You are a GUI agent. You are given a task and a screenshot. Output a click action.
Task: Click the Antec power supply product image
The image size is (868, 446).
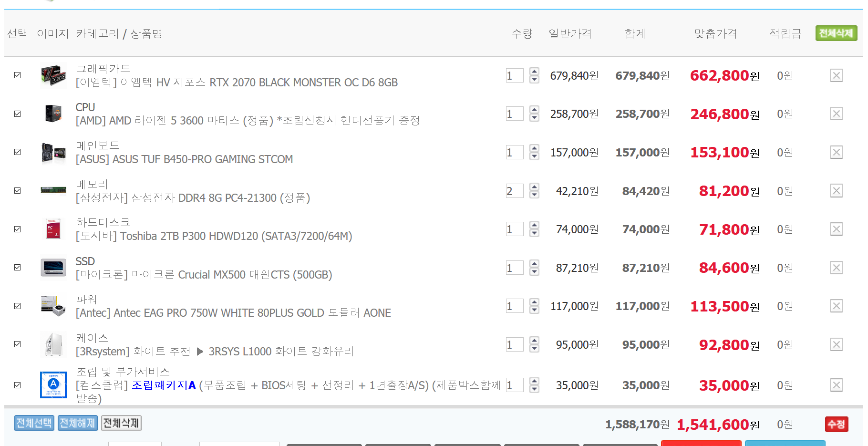tap(53, 306)
